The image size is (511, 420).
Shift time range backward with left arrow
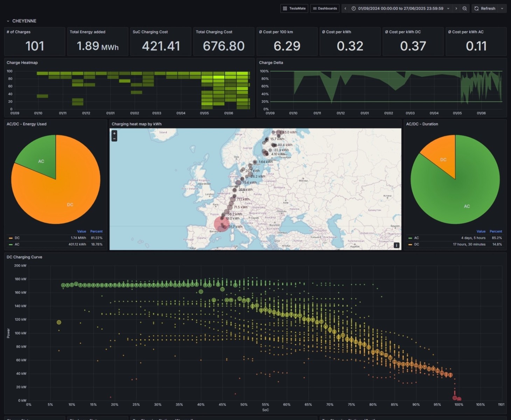pyautogui.click(x=345, y=8)
